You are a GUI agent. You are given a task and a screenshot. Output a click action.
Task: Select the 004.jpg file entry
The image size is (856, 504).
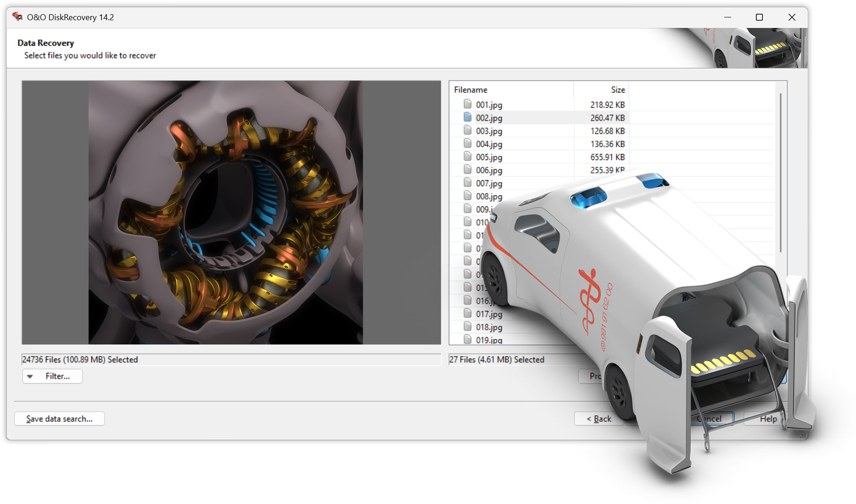pyautogui.click(x=489, y=144)
